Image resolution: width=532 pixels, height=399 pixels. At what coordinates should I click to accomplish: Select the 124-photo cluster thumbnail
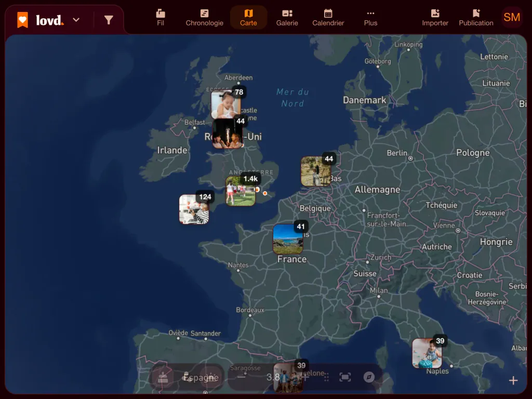[194, 209]
